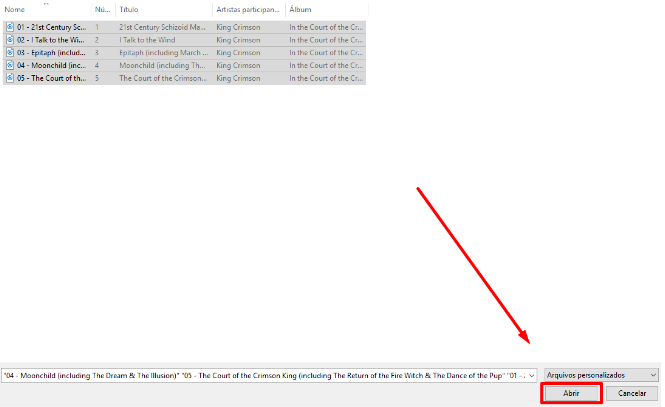Click the file icon for 01 - 21st Century
This screenshot has width=665, height=407.
click(9, 26)
